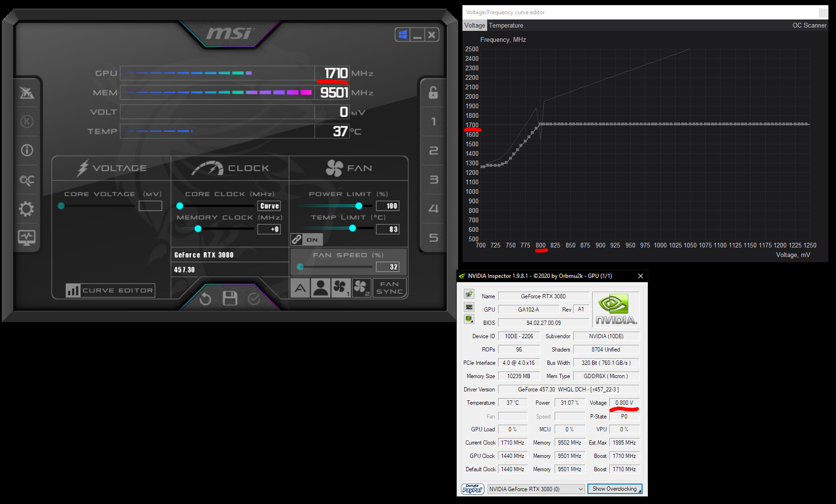Screen dimensions: 836x504
Task: Click Show Overclocking button
Action: tap(615, 489)
